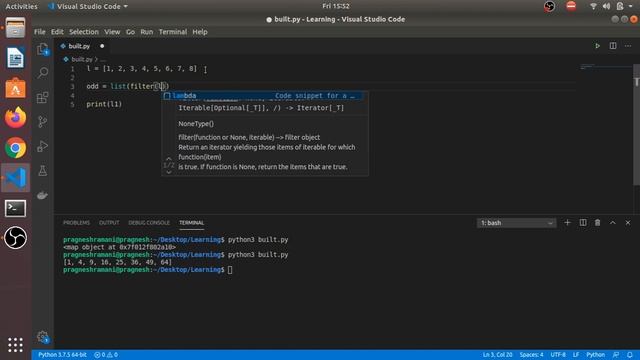Change indentation via Spaces: 4
Viewport: 640px width, 360px height.
[x=531, y=355]
